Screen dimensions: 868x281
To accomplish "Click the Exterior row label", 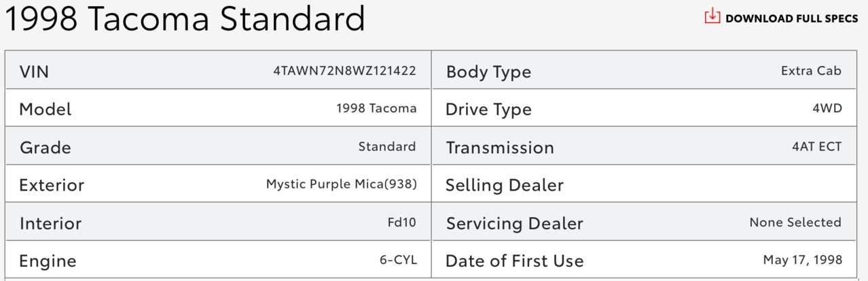I will pyautogui.click(x=52, y=185).
